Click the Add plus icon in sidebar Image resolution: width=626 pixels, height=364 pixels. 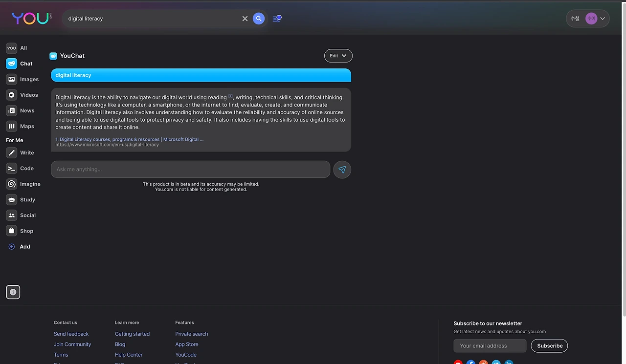pos(12,247)
